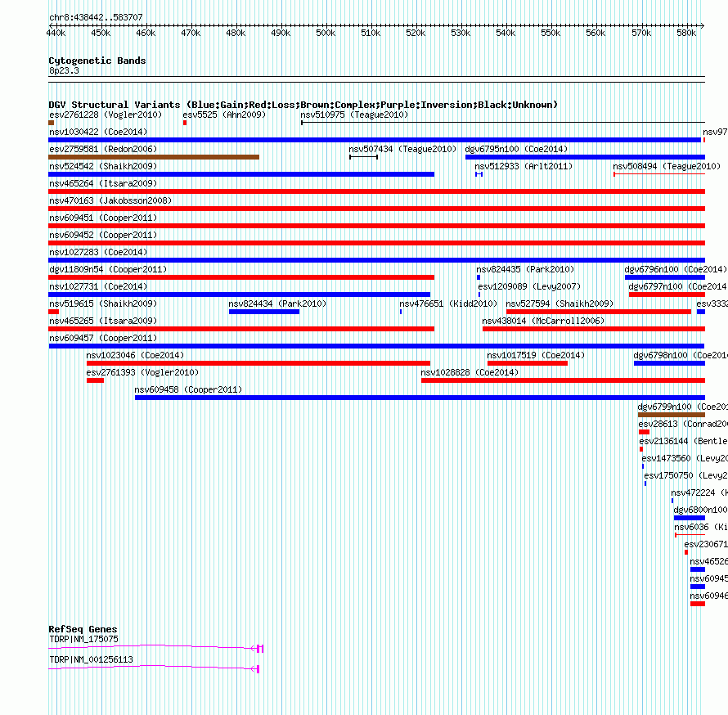Viewport: 728px width, 715px height.
Task: Click the Cytogenetic Bands track title
Action: point(97,61)
